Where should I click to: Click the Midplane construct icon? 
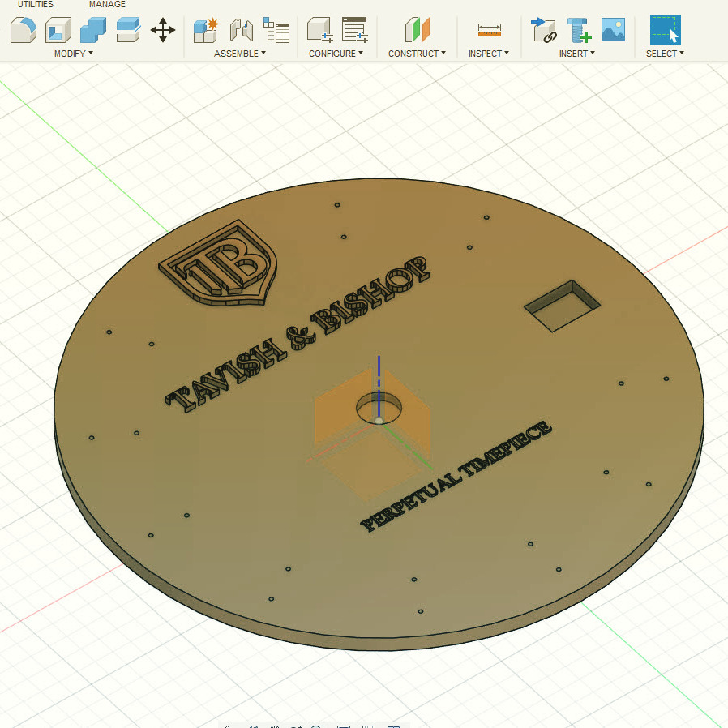(417, 30)
